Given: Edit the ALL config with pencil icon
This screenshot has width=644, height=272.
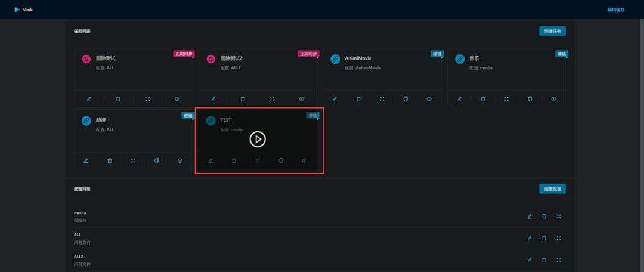Looking at the screenshot, I should click(x=530, y=239).
